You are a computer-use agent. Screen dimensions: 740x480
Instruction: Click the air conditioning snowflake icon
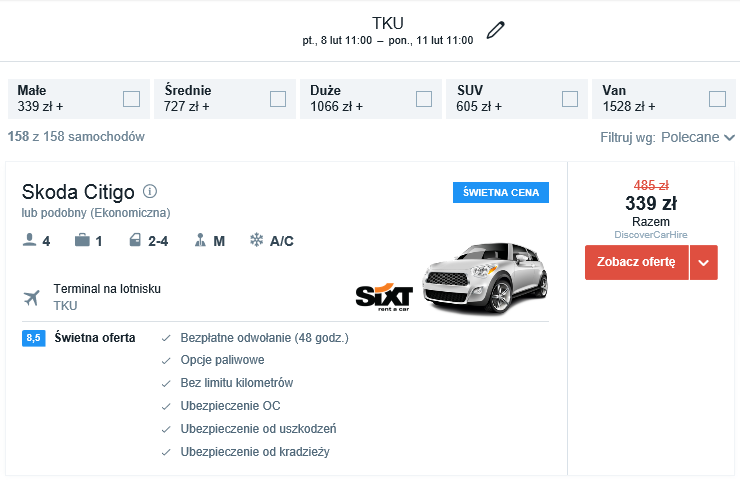pos(256,241)
